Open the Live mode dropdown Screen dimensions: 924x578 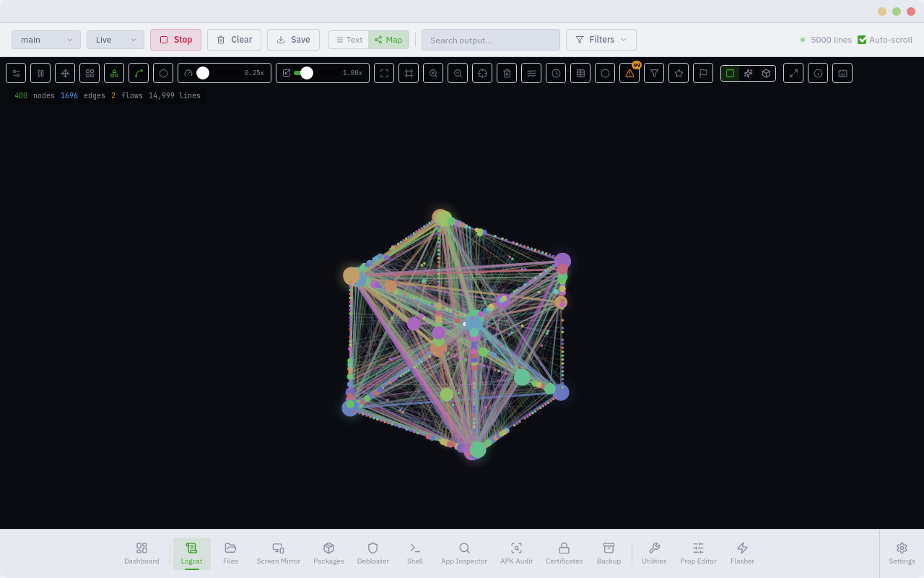tap(115, 40)
